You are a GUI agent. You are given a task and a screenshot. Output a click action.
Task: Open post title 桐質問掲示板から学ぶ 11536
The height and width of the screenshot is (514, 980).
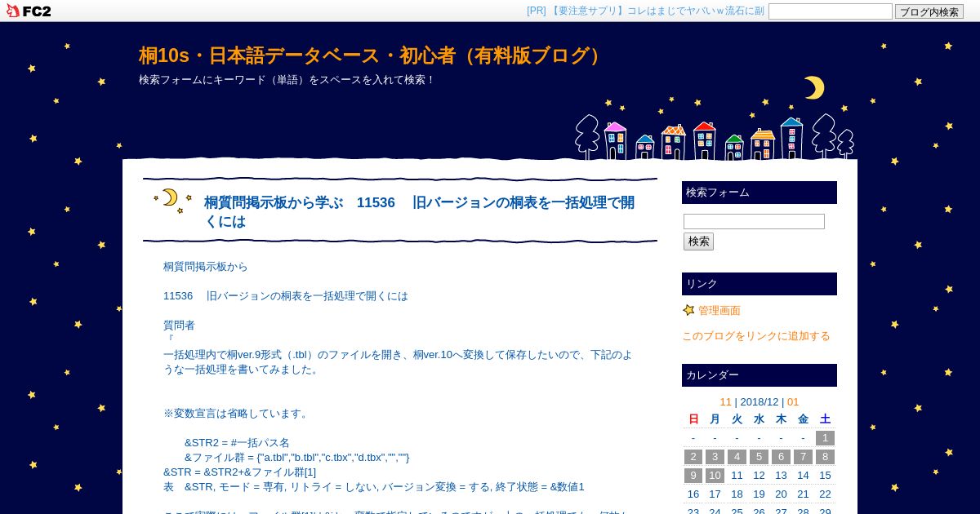419,211
